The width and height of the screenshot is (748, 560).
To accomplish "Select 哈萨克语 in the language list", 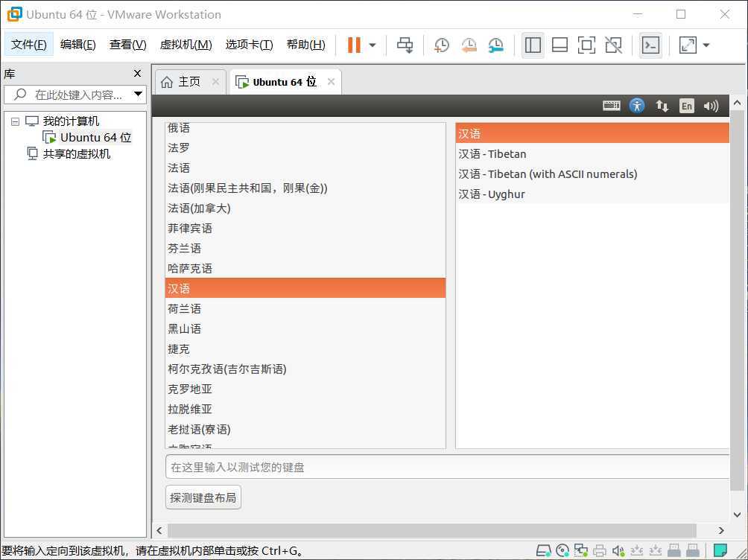I will [305, 268].
